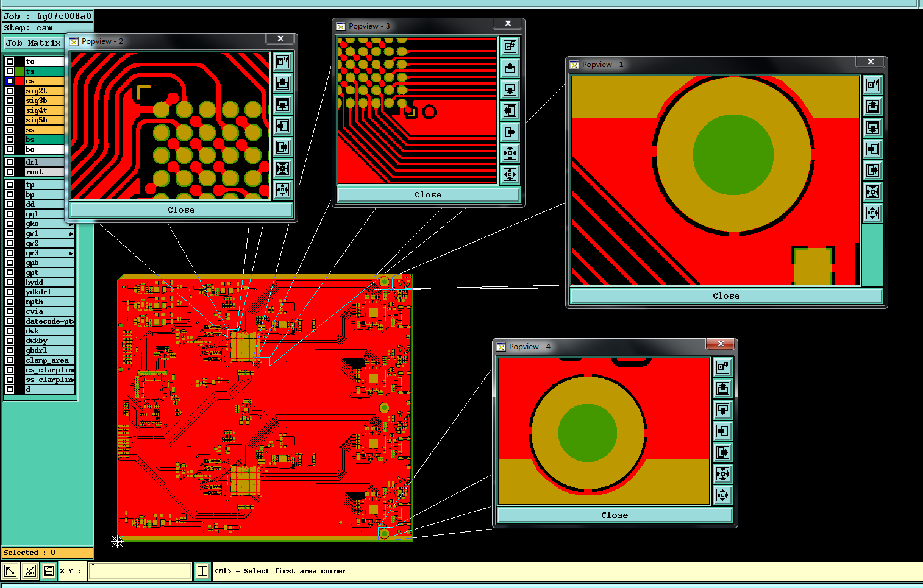Viewport: 923px width, 588px height.
Task: Zoom out using Popview - 4 outward-arrows icon
Action: [x=722, y=495]
